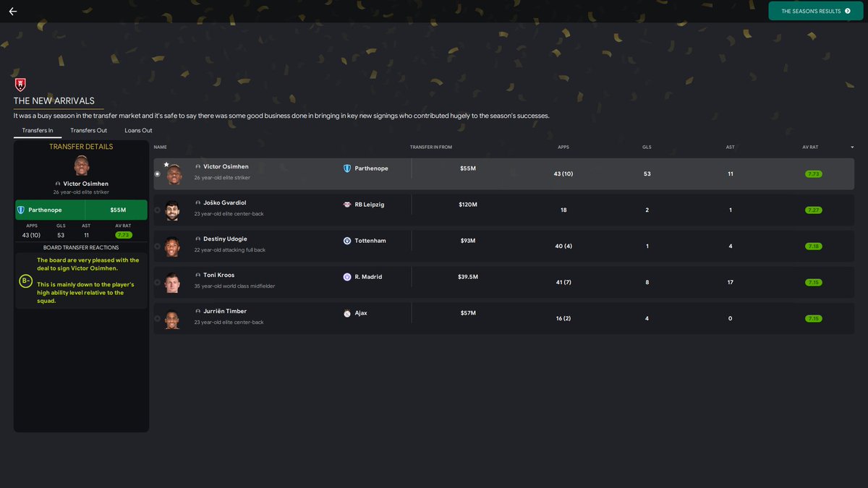The width and height of the screenshot is (868, 488).
Task: Click the Tottenham club name
Action: point(370,241)
